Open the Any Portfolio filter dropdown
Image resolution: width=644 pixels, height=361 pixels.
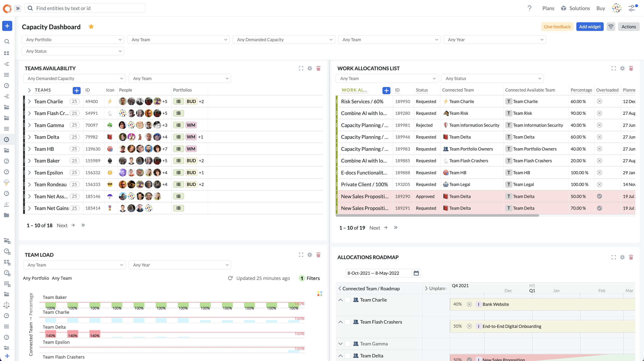[73, 40]
